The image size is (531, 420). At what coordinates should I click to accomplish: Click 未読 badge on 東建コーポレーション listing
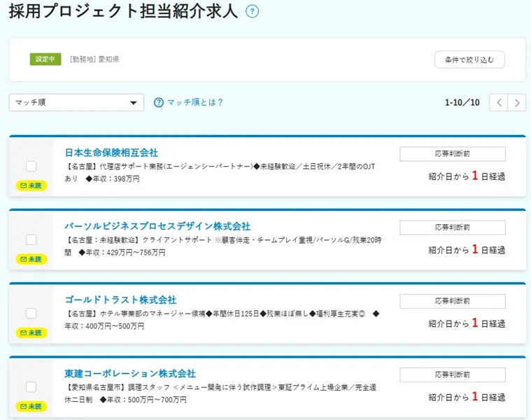pos(31,406)
